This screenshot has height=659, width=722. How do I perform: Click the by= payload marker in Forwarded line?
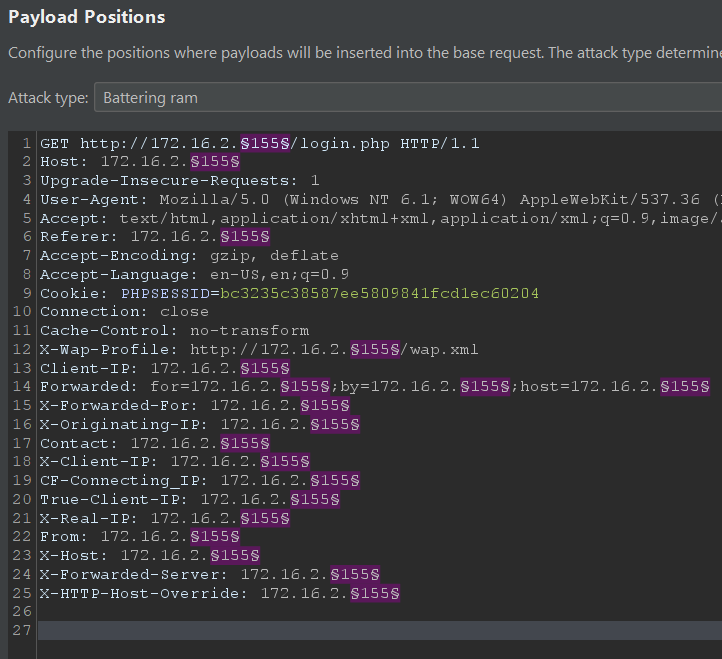click(485, 386)
